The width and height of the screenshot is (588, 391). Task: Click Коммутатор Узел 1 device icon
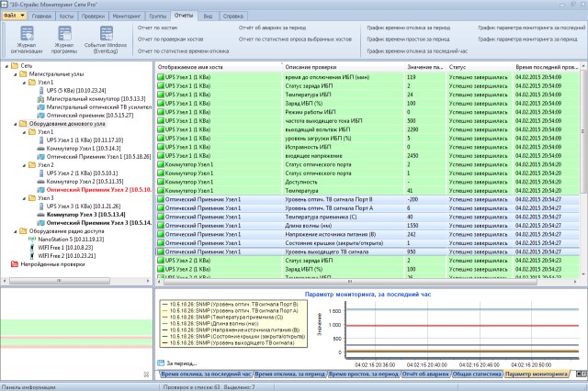40,149
